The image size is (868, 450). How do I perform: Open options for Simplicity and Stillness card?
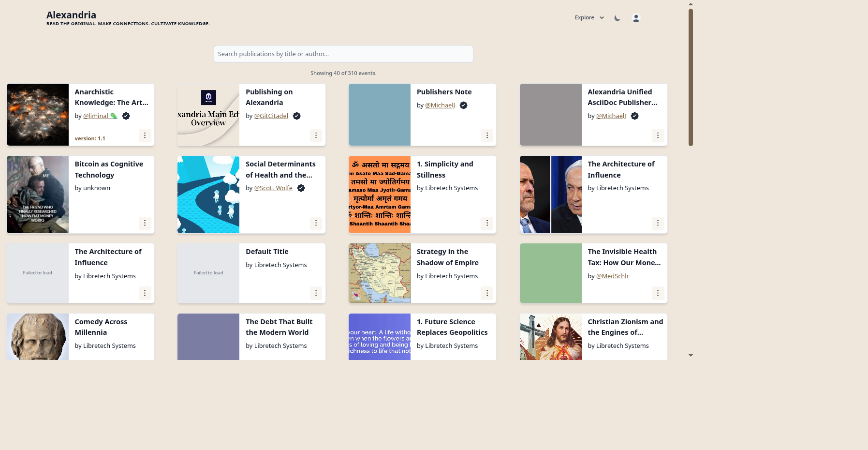pos(487,223)
